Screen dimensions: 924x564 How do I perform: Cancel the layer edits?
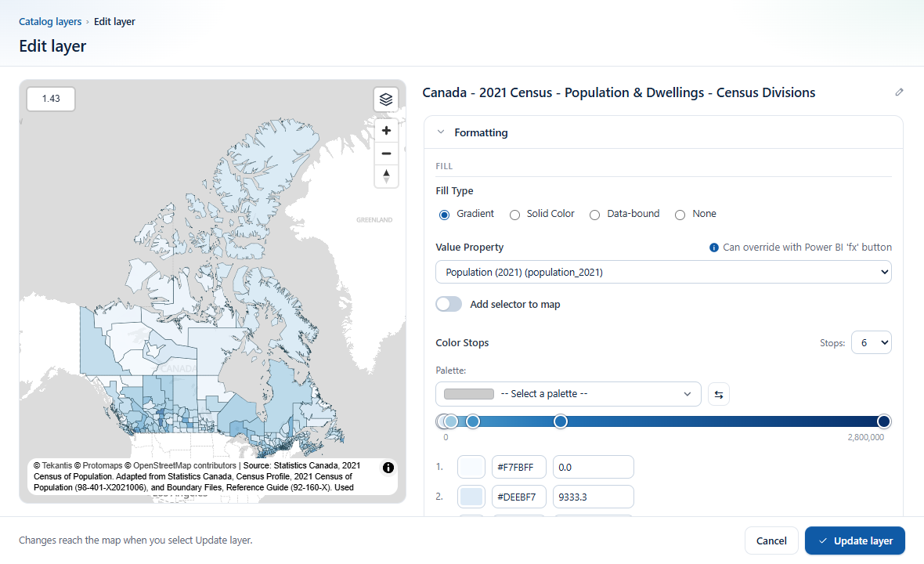tap(771, 540)
